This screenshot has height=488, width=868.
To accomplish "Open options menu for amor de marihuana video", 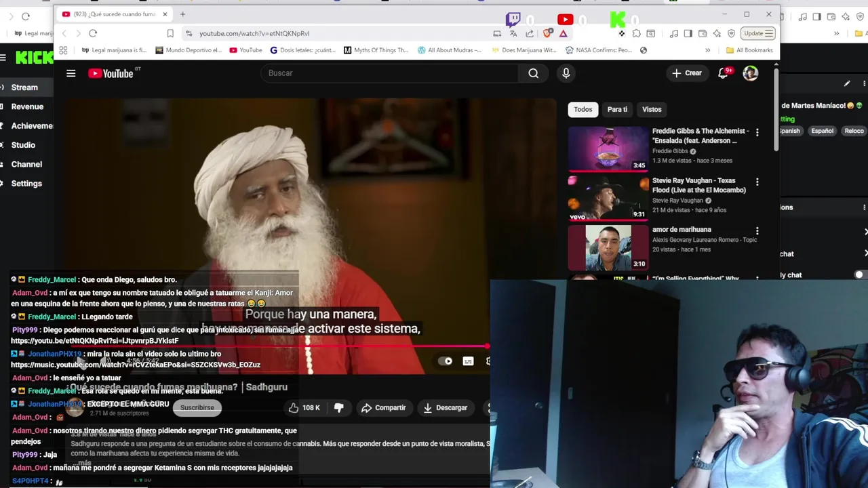I will (757, 231).
